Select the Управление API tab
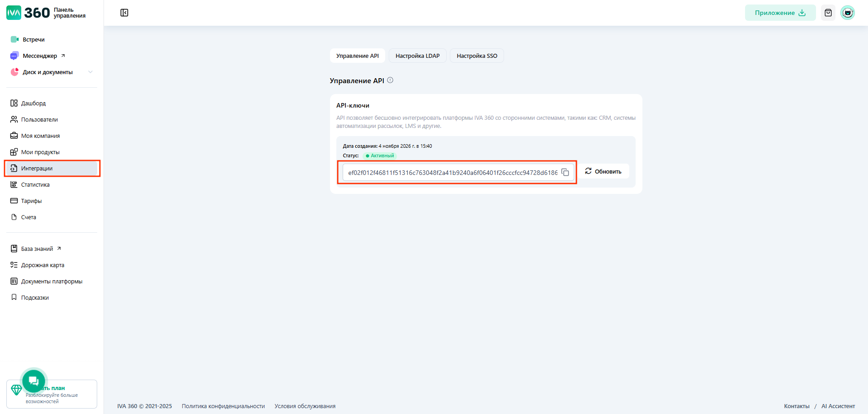 pyautogui.click(x=357, y=56)
